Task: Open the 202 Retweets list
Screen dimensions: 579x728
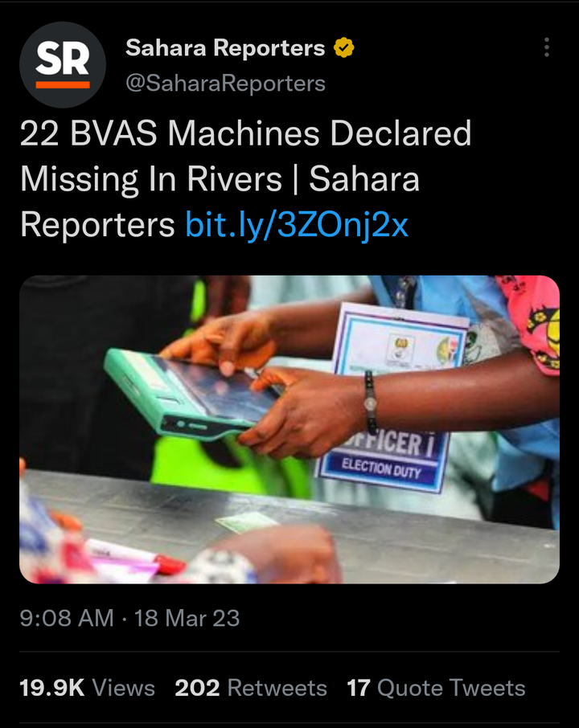Action: [x=251, y=688]
